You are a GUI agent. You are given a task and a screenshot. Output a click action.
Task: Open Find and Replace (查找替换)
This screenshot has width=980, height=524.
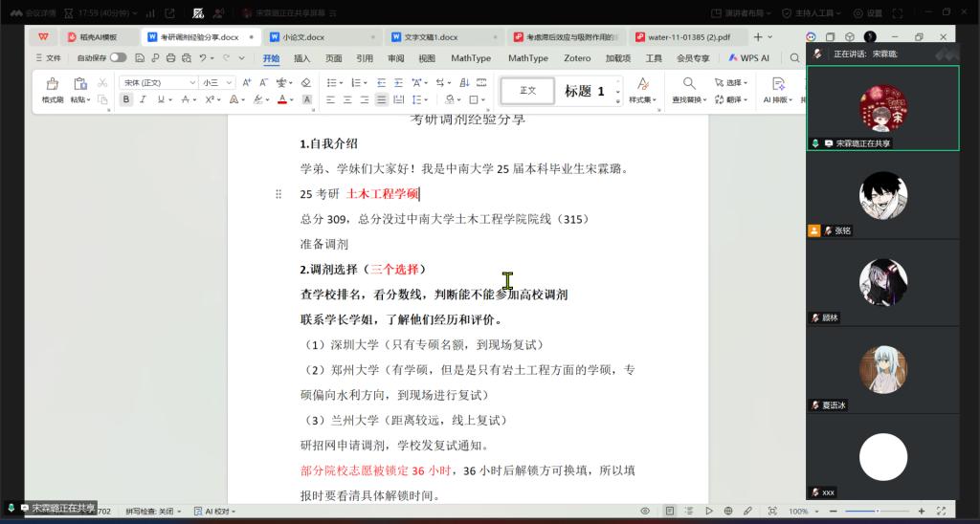point(688,90)
